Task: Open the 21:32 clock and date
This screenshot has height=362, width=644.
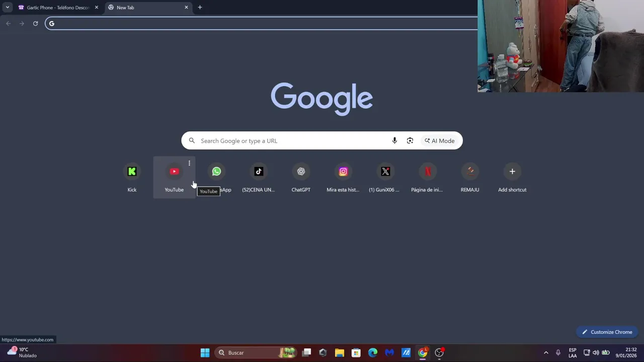Action: [626, 352]
